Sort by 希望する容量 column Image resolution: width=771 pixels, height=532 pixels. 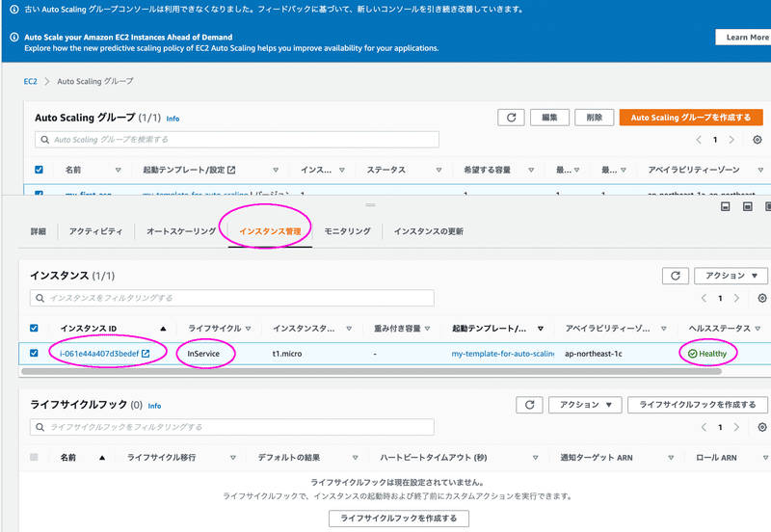[x=531, y=170]
